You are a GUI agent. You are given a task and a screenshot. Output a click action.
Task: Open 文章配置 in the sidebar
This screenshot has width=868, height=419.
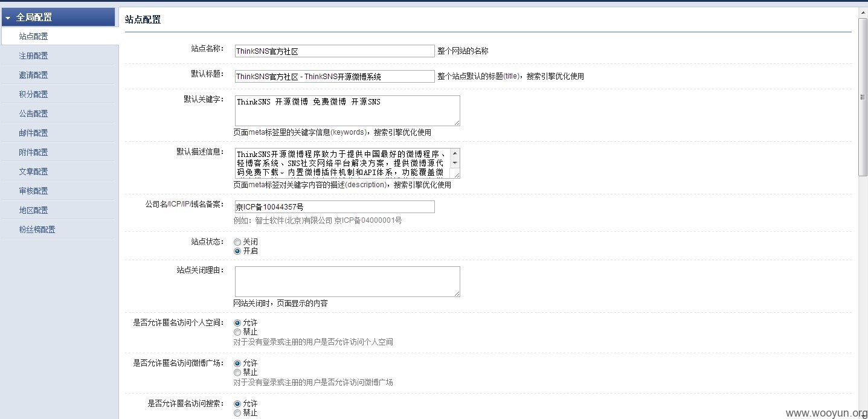[33, 171]
